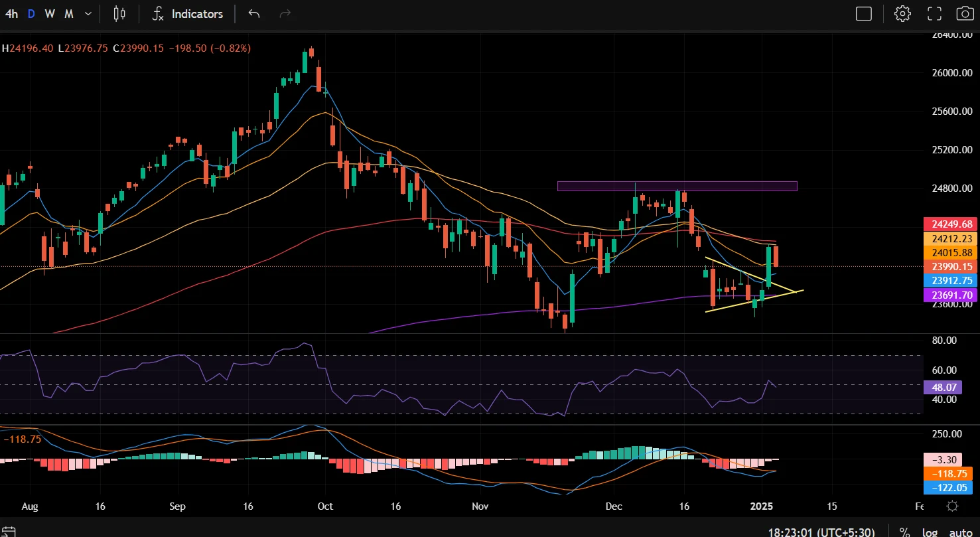This screenshot has width=980, height=537.
Task: Expand the timeframe interval dropdown chevron
Action: [88, 14]
